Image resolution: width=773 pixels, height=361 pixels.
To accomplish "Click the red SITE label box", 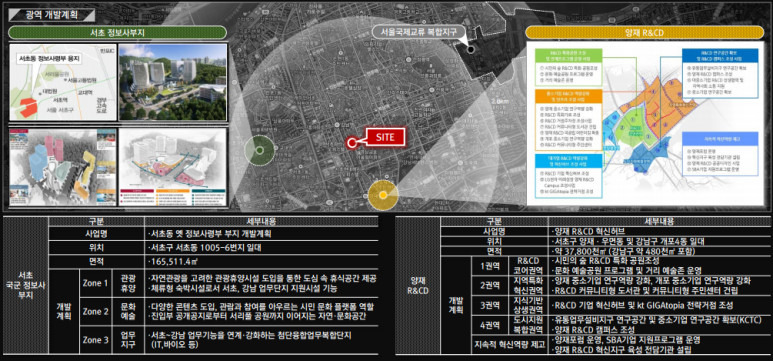I will coord(385,138).
